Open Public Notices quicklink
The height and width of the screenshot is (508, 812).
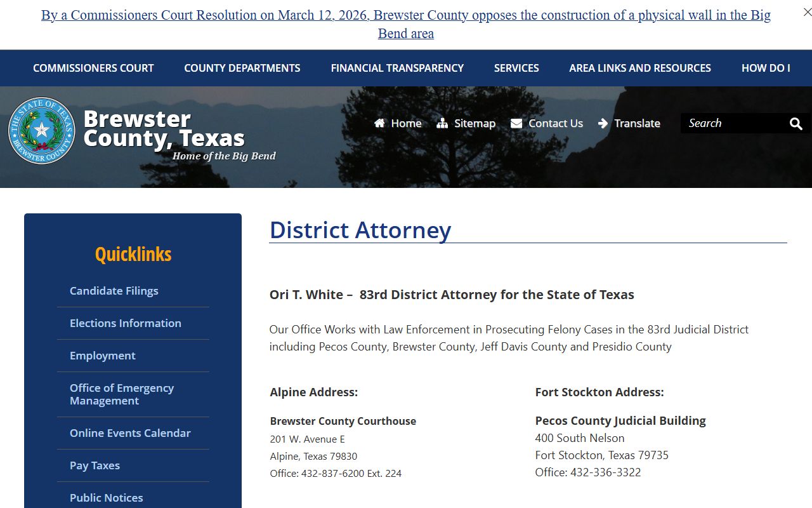pyautogui.click(x=106, y=498)
